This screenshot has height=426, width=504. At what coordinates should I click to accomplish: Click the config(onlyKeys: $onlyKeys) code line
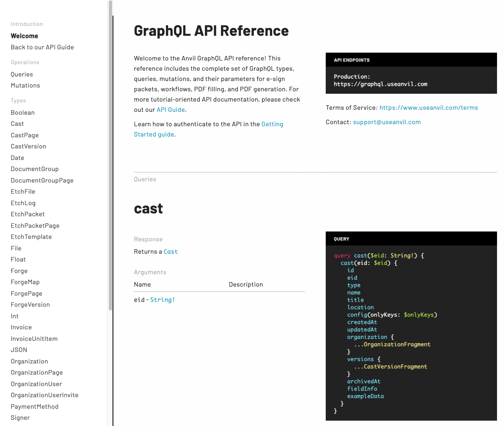392,315
